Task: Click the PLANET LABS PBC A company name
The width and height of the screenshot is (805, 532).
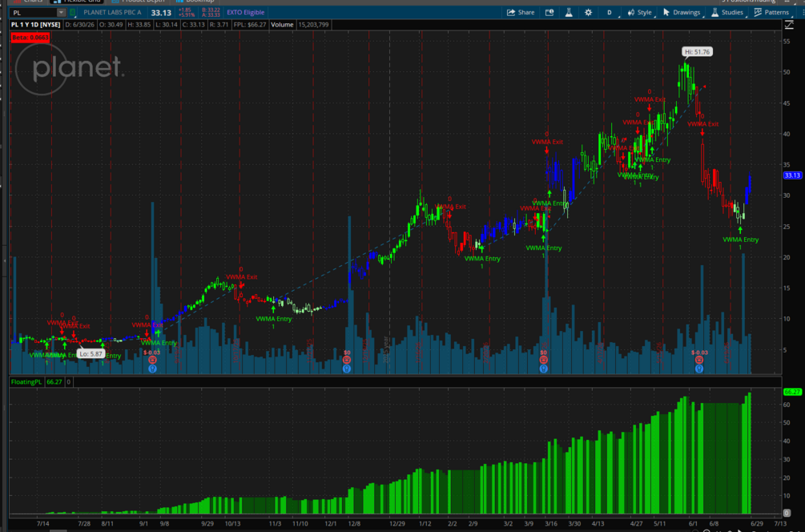Action: point(112,12)
